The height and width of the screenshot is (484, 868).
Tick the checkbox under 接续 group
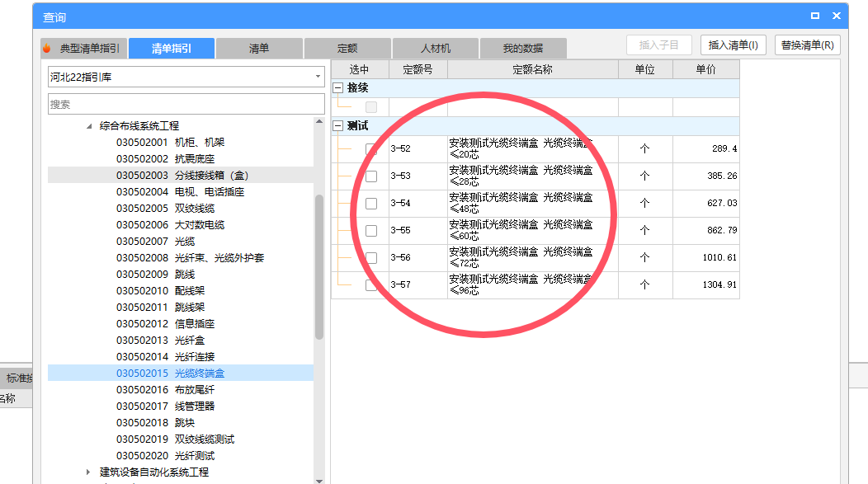pos(371,106)
